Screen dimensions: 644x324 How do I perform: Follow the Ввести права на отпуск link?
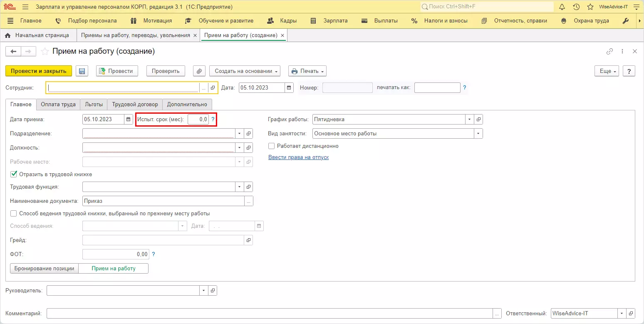point(298,157)
